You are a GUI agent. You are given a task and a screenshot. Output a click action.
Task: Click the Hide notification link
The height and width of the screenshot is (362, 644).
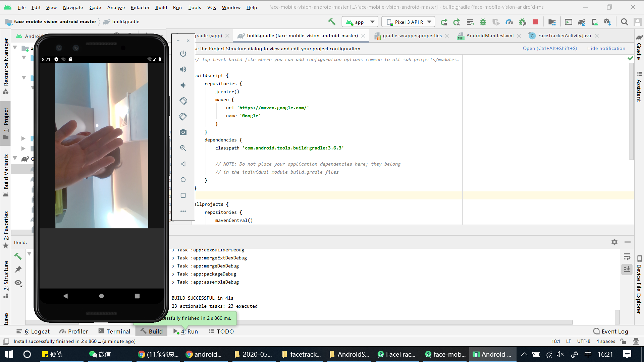(x=606, y=48)
